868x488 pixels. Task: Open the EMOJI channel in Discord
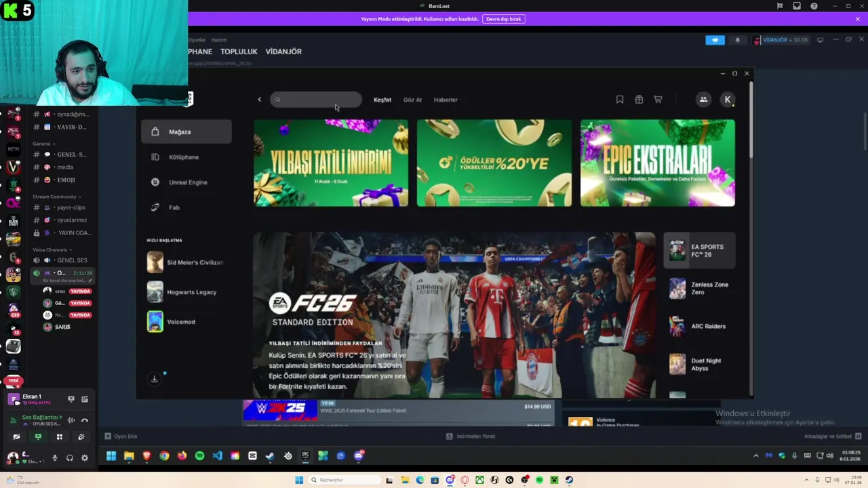63,180
